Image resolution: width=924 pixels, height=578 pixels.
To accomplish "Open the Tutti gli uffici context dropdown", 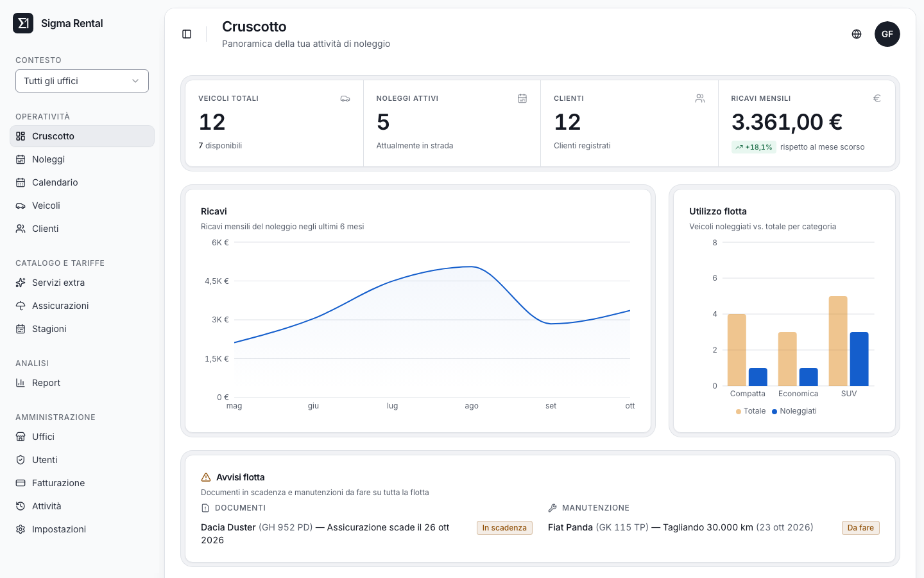I will (x=82, y=81).
